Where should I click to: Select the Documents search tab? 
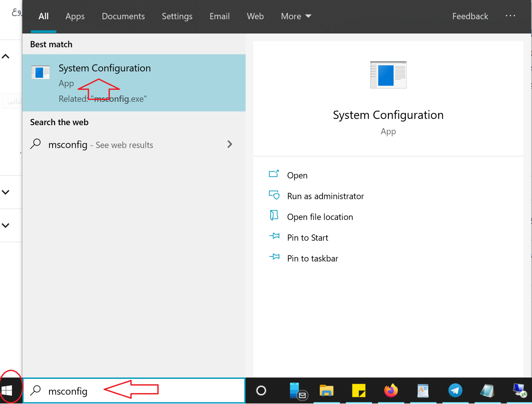click(123, 16)
